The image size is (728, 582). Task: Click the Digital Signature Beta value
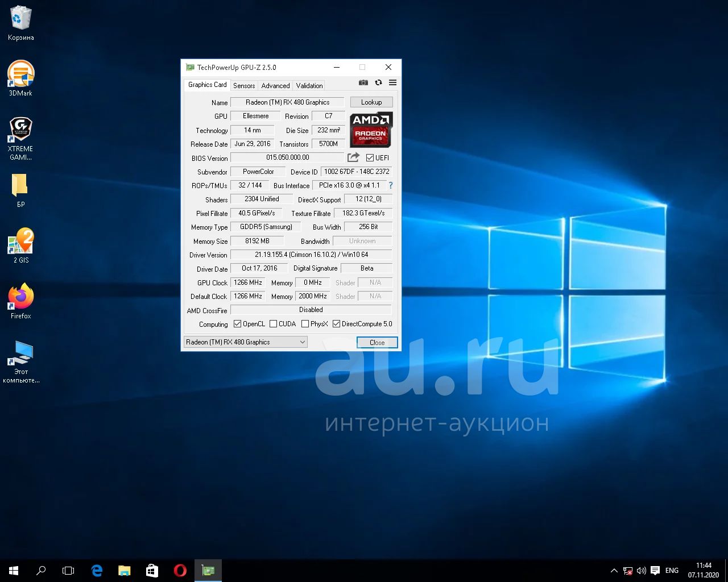(x=367, y=268)
